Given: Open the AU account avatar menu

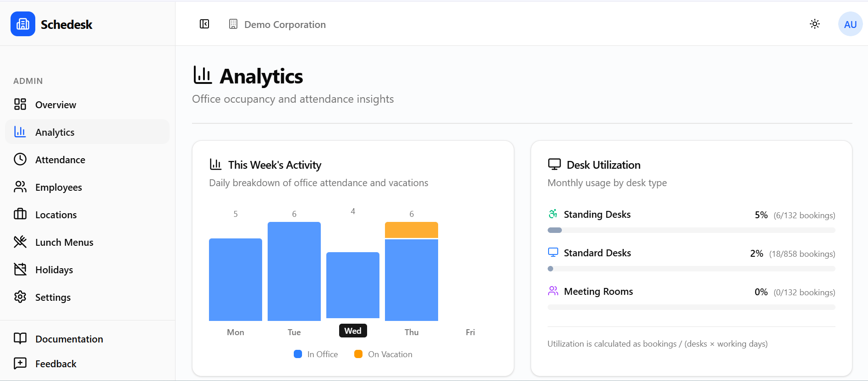Looking at the screenshot, I should pyautogui.click(x=850, y=24).
